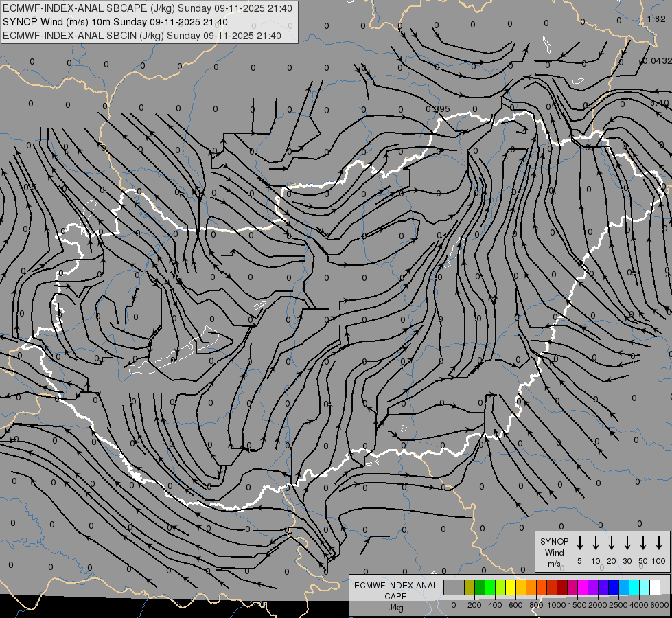Viewport: 672px width, 618px height.
Task: Click the '2500' tick label on CAPE scale
Action: tap(618, 605)
